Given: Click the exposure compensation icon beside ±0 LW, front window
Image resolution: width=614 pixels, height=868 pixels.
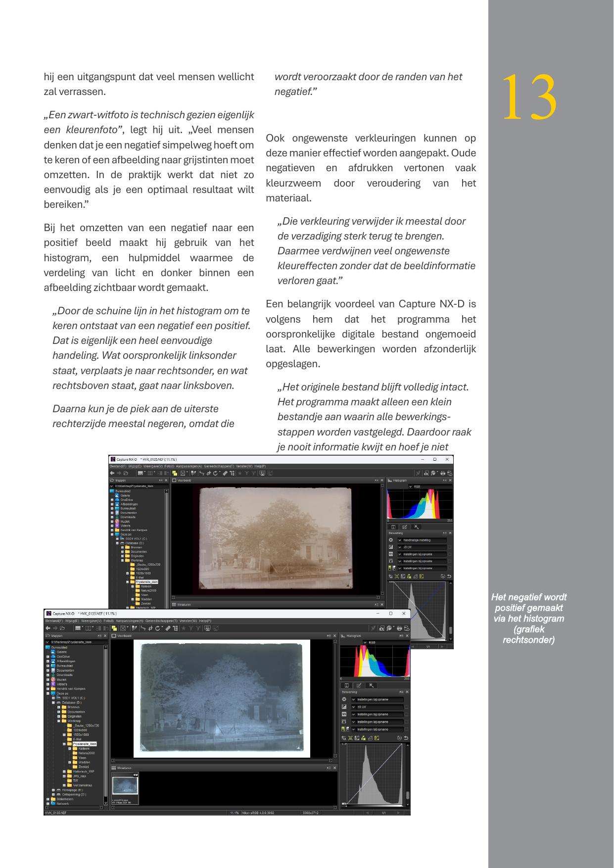Looking at the screenshot, I should pos(344,707).
